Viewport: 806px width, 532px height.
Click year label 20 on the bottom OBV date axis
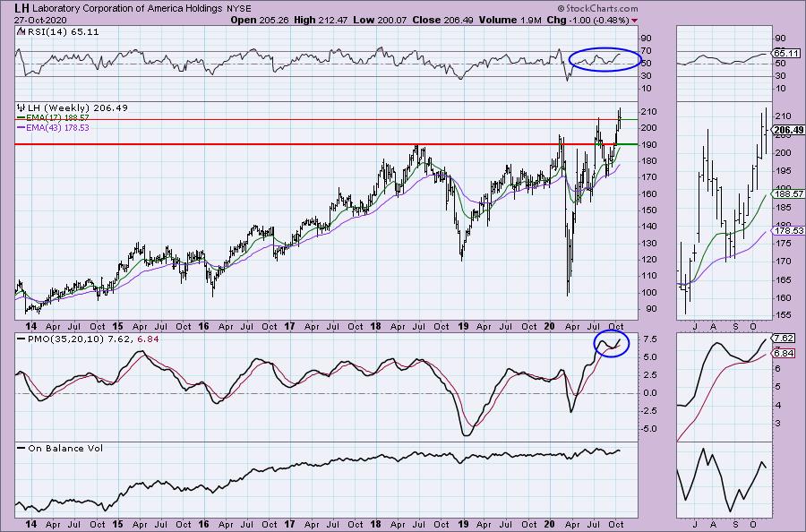[549, 524]
